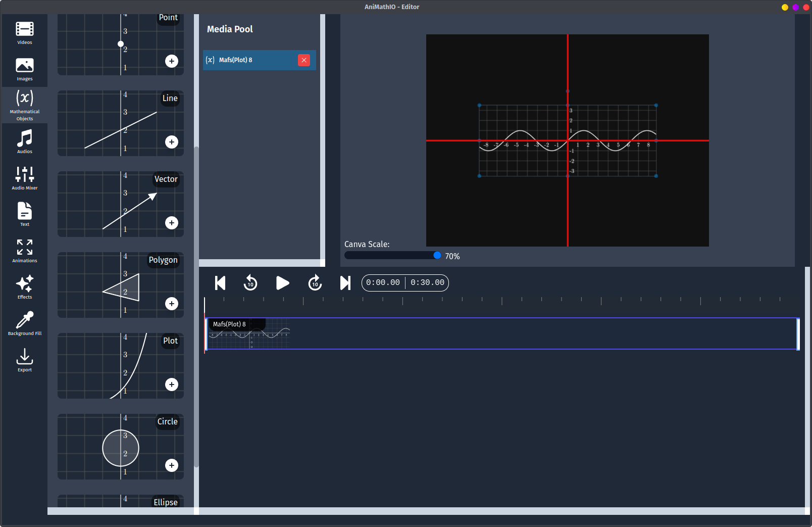Select the Mafs(Plot) 8 media pool item

260,60
